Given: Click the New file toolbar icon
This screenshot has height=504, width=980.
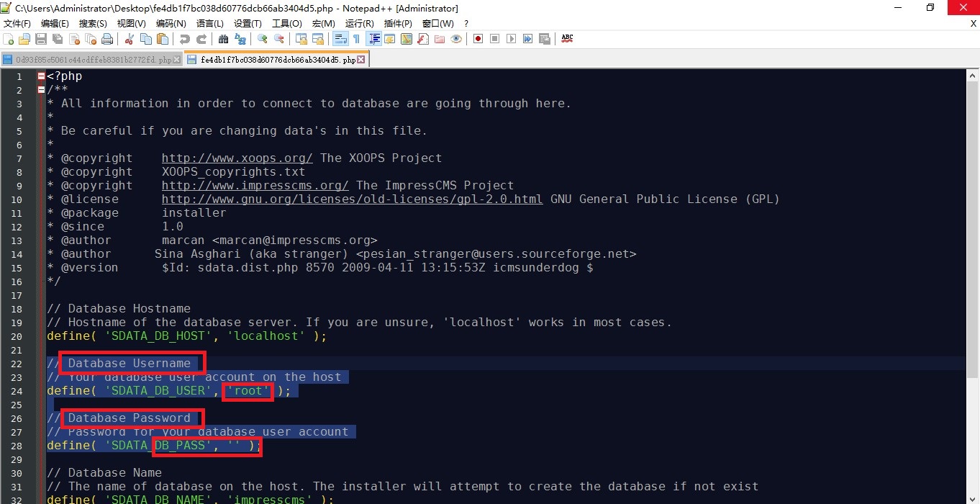Looking at the screenshot, I should click(8, 39).
